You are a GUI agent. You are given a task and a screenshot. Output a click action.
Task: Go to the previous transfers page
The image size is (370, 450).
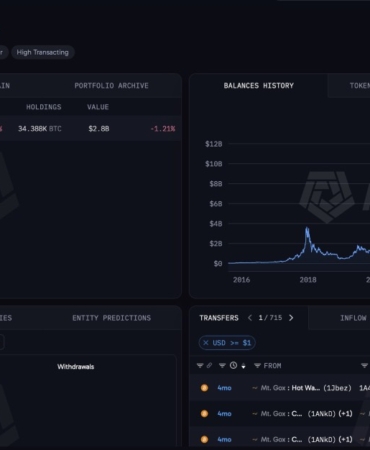coord(250,318)
